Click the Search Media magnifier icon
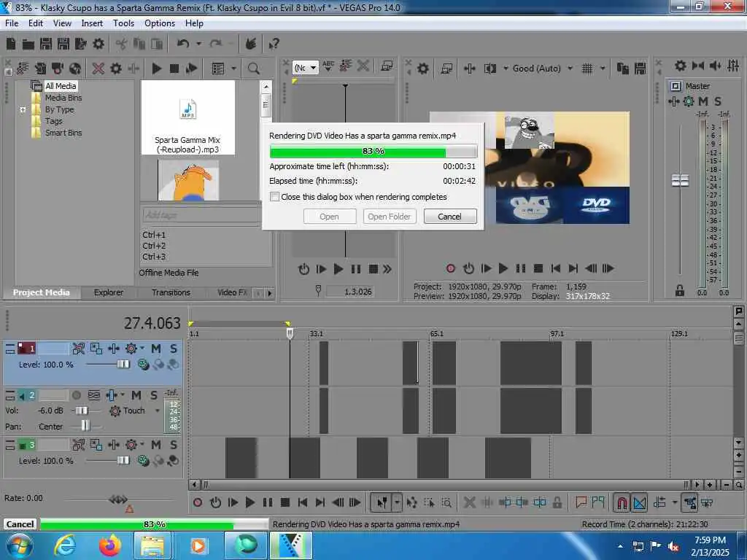This screenshot has width=747, height=560. click(x=254, y=69)
